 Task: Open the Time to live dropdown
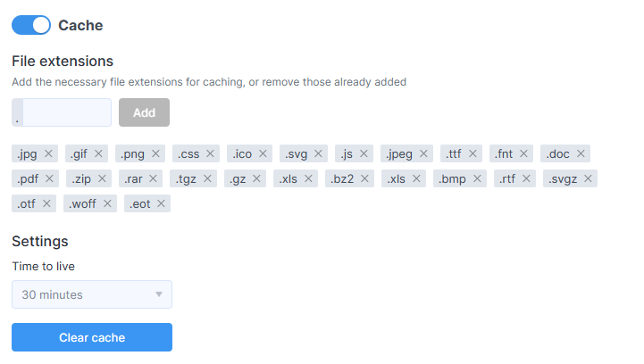pos(92,294)
